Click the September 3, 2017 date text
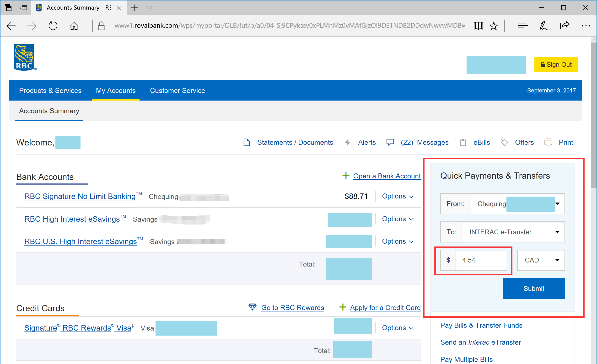597x364 pixels. click(x=551, y=91)
